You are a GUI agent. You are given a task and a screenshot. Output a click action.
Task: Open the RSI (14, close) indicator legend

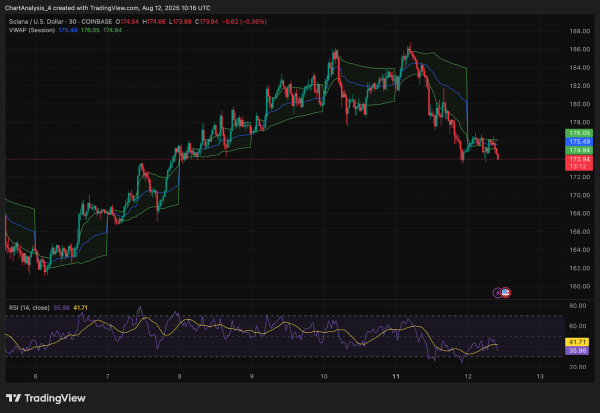[29, 308]
